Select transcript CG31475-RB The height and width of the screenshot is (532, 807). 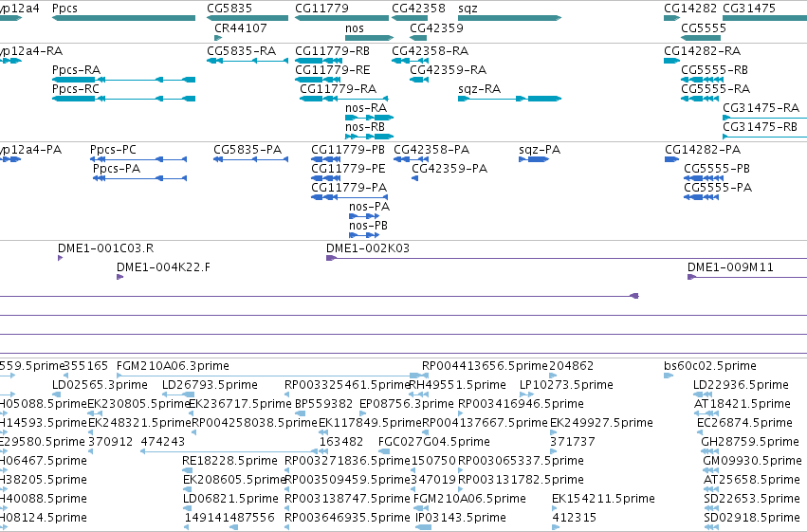(x=760, y=127)
